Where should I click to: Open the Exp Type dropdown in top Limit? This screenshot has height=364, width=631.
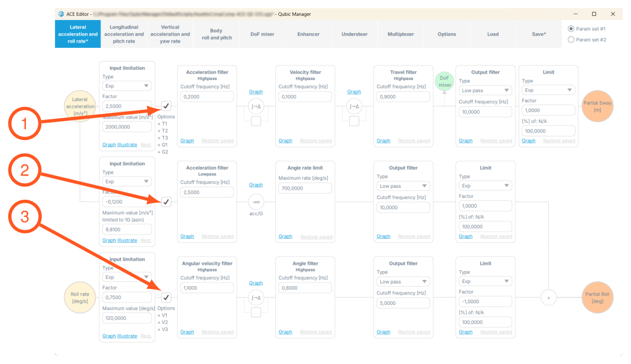pos(548,90)
